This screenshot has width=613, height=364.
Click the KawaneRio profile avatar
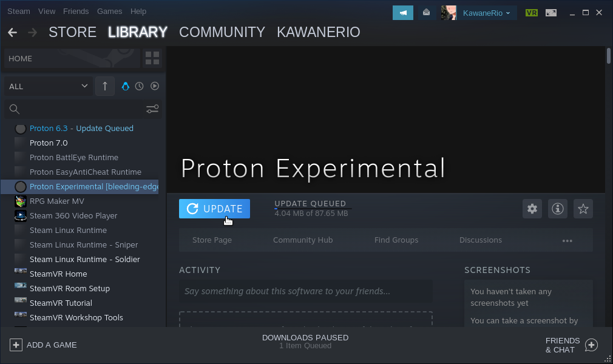point(449,13)
